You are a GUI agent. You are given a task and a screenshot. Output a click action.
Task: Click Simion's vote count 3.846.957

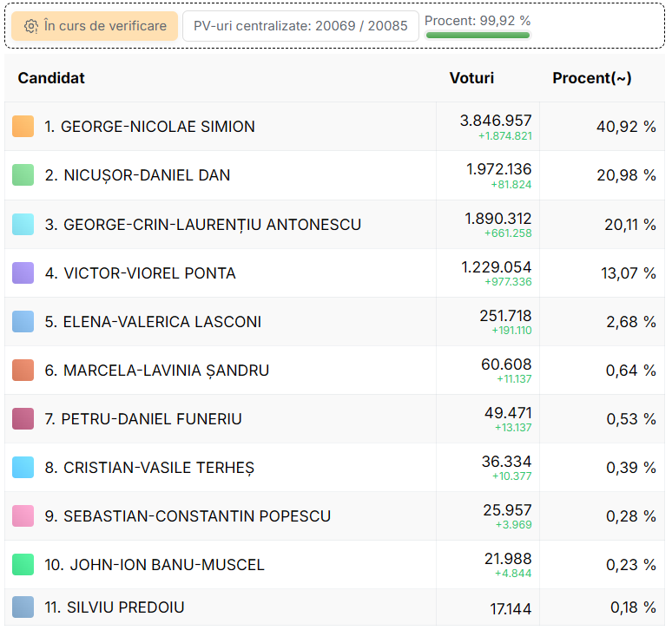pyautogui.click(x=496, y=121)
